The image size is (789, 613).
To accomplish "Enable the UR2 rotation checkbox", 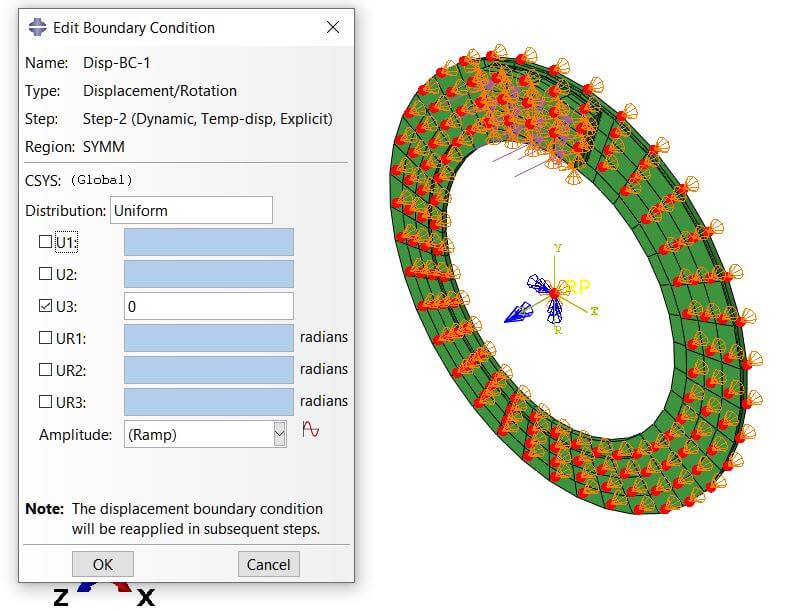I will tap(45, 370).
